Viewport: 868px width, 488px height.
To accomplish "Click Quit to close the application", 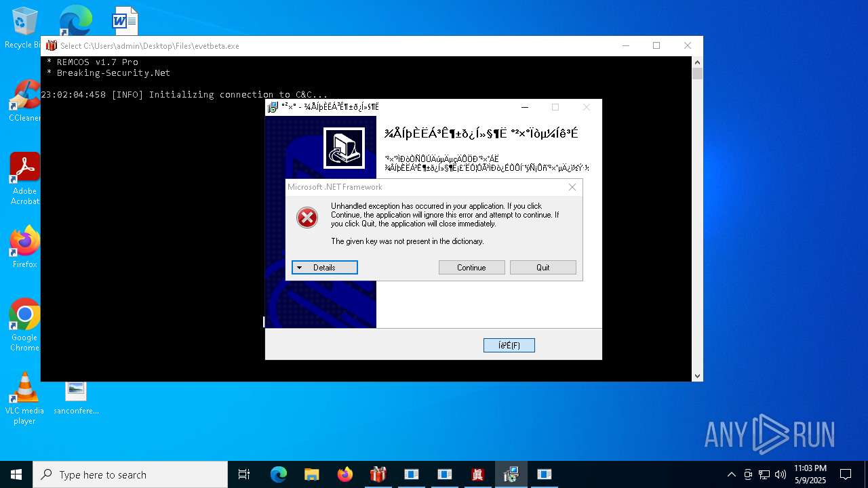I will tap(543, 268).
